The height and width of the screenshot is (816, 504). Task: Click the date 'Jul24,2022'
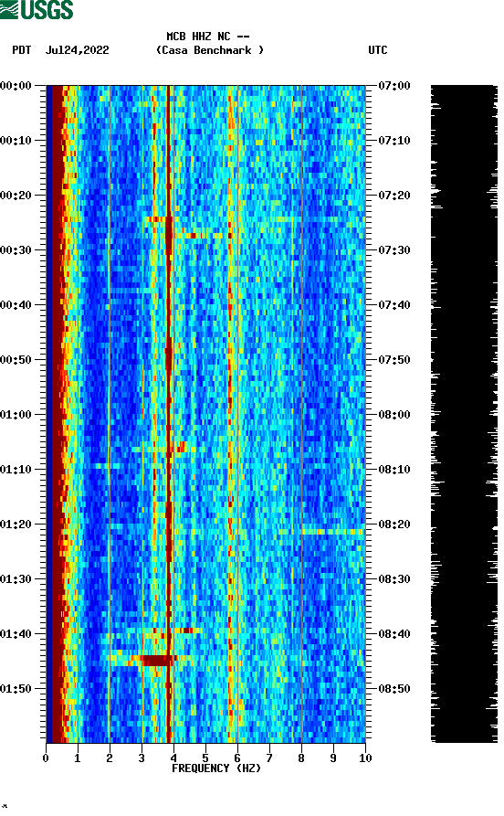(x=78, y=50)
